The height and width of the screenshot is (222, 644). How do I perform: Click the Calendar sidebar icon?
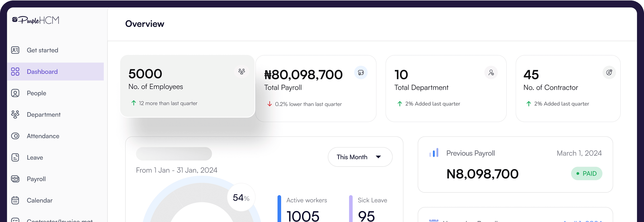coord(15,201)
